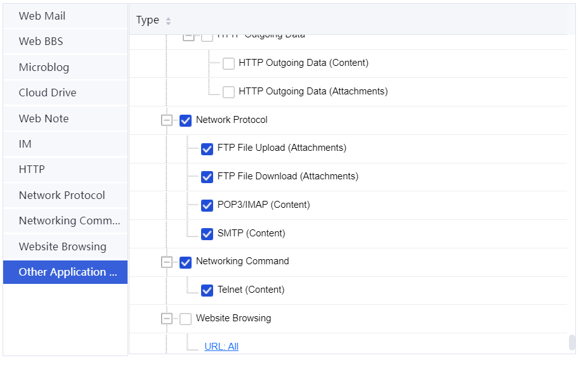
Task: Sort by the Type column arrows
Action: click(x=168, y=21)
